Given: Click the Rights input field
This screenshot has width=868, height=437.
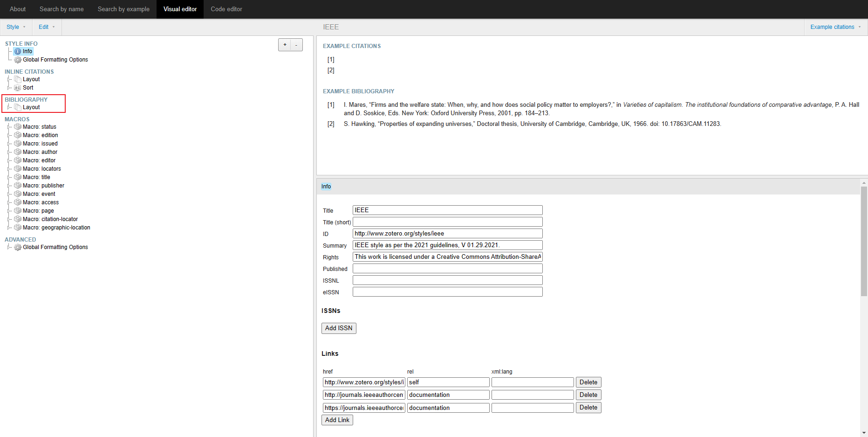Looking at the screenshot, I should point(448,257).
